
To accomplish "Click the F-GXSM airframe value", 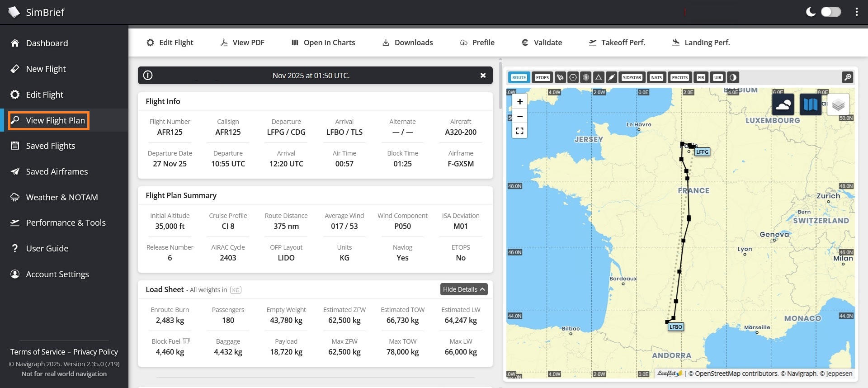I will tap(461, 164).
